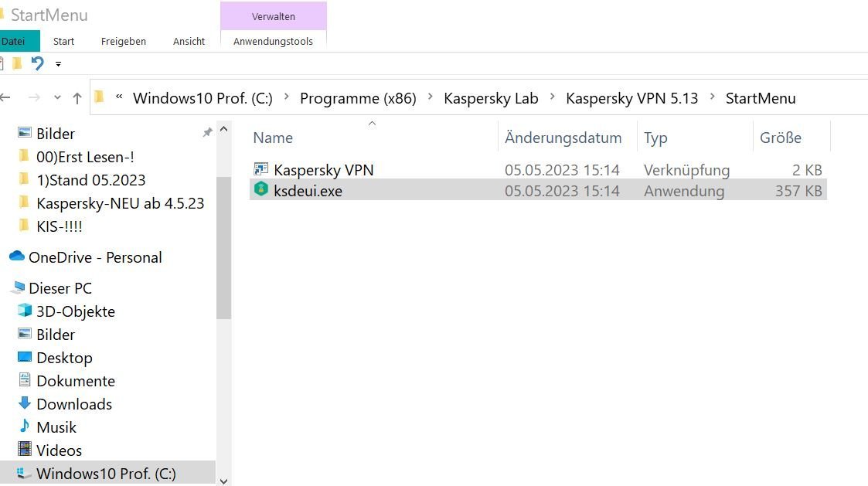
Task: Open the recent locations dropdown chevron
Action: 57,98
